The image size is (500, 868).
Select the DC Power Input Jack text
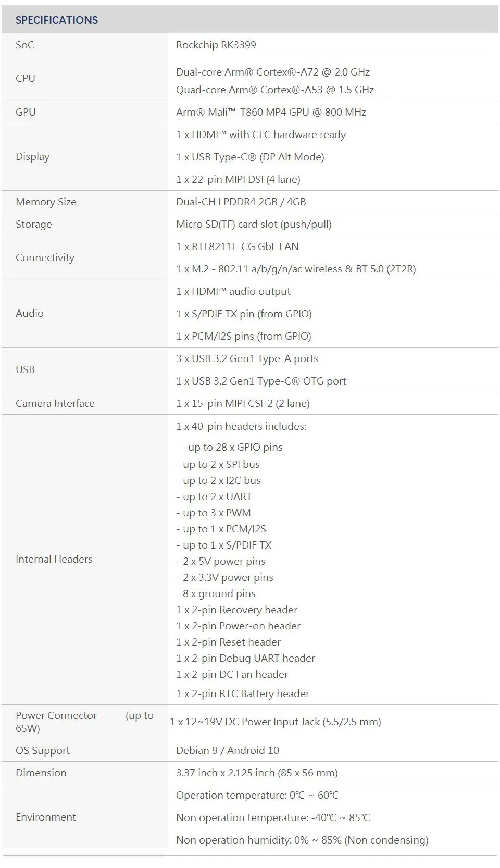click(x=276, y=722)
